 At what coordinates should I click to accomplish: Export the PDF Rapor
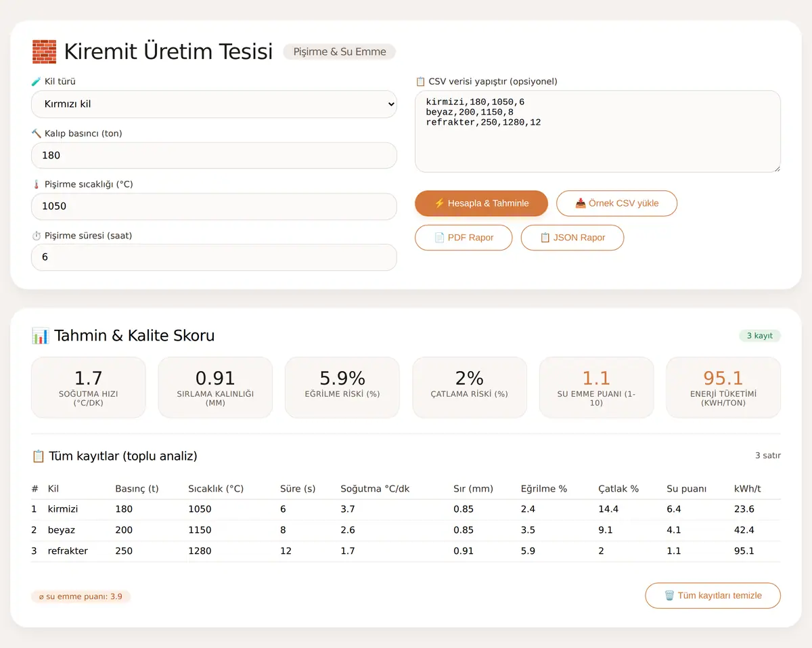[464, 238]
